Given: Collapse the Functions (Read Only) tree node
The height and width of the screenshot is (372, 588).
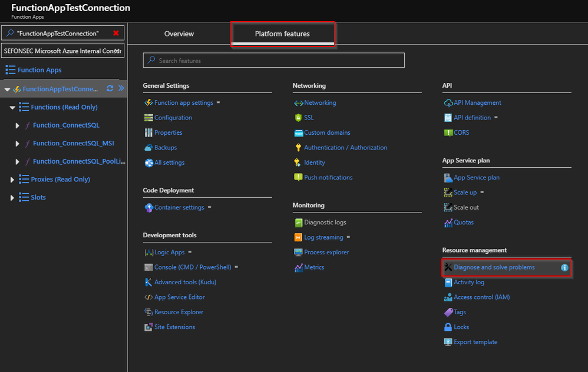Looking at the screenshot, I should [x=12, y=108].
